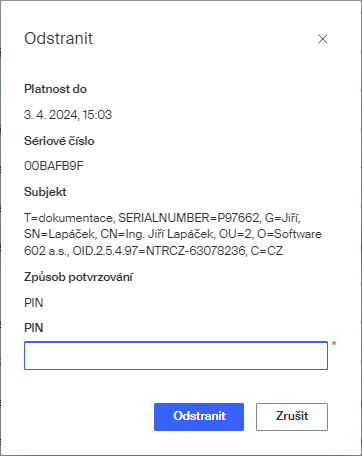
Task: Click the serial number value 00BAFB9F
Action: [x=54, y=166]
